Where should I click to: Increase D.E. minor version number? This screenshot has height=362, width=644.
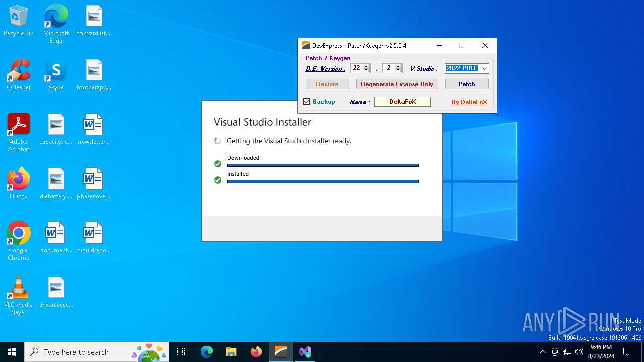pyautogui.click(x=398, y=66)
